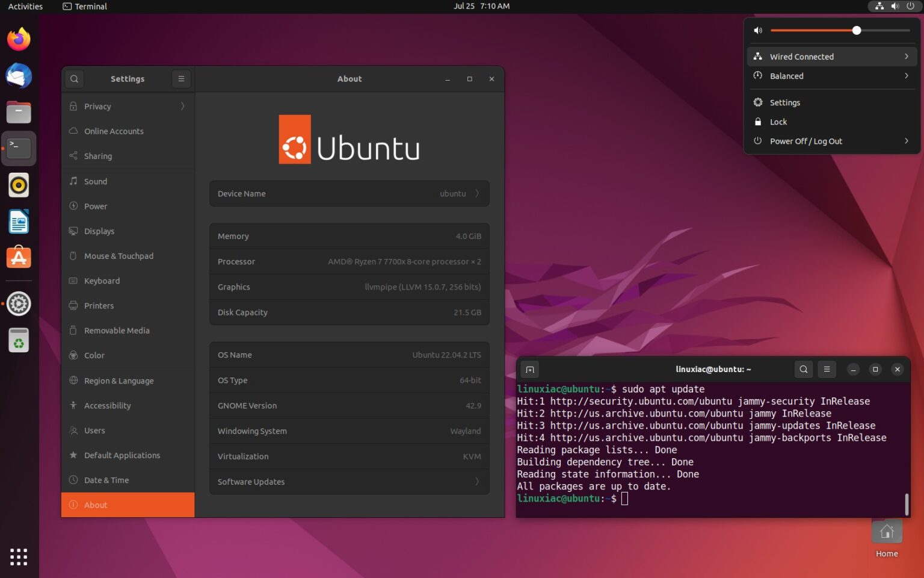Open terminal search
Viewport: 924px width, 578px height.
pyautogui.click(x=804, y=369)
